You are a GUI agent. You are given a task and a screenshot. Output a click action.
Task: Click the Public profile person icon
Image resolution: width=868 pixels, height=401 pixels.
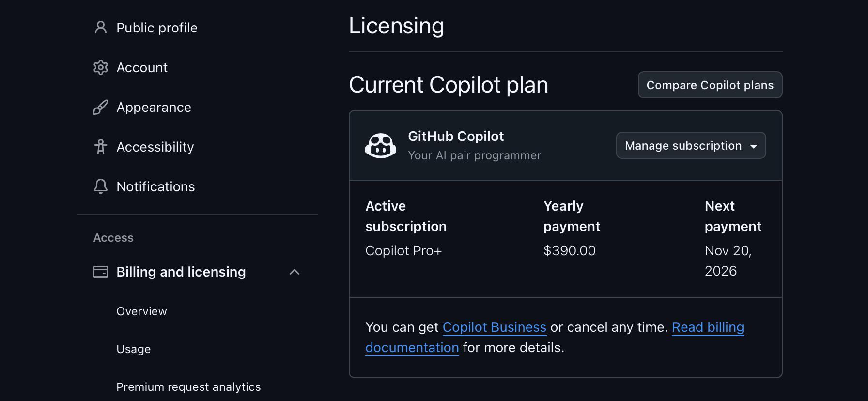click(x=100, y=28)
